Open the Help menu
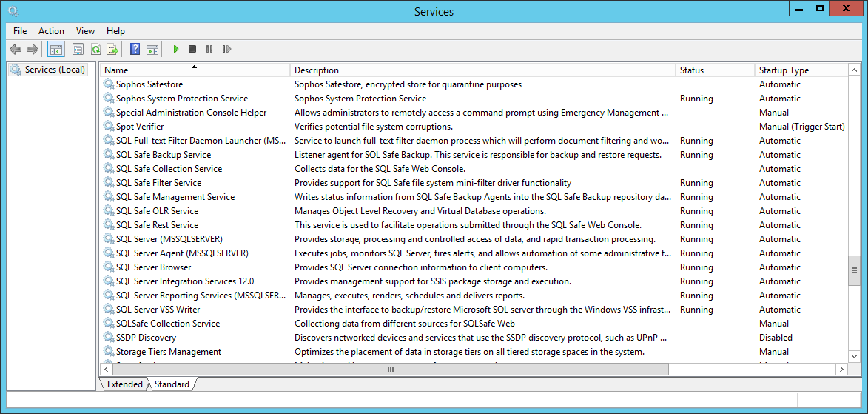Viewport: 868px width, 414px height. tap(115, 31)
